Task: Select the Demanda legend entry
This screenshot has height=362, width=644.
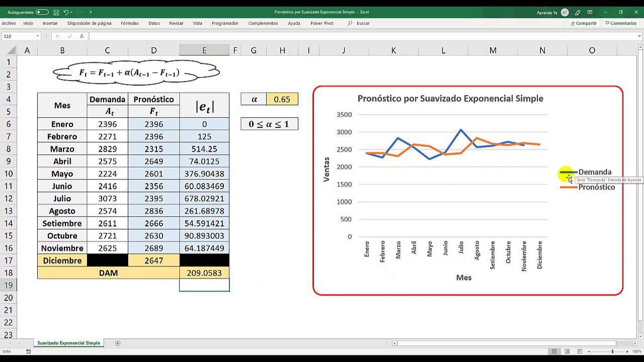Action: [586, 172]
